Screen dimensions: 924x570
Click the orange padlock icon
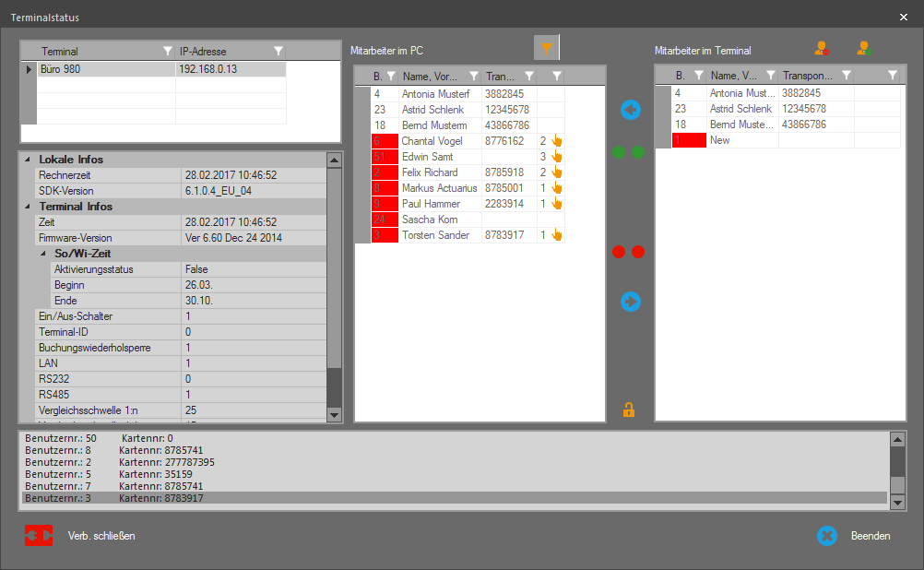coord(629,410)
